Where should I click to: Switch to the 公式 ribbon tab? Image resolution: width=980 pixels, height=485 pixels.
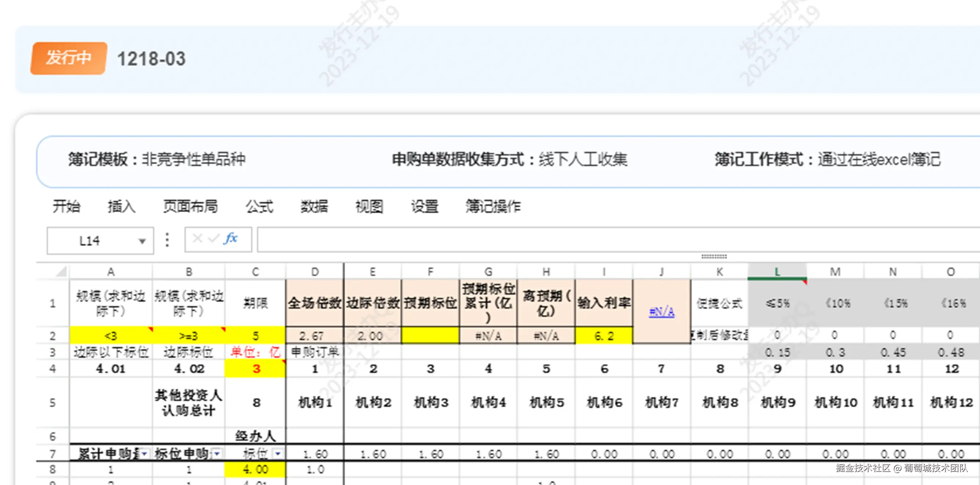coord(259,206)
